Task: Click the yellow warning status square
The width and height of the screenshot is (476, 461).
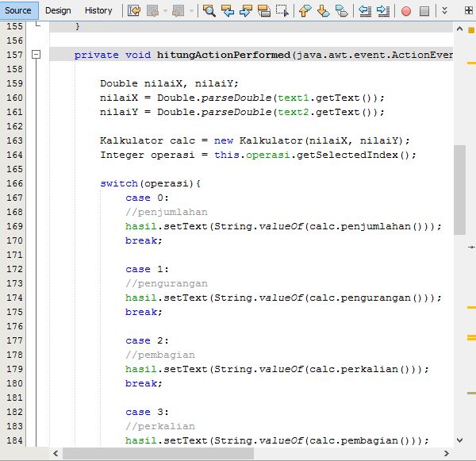Action: [x=471, y=30]
